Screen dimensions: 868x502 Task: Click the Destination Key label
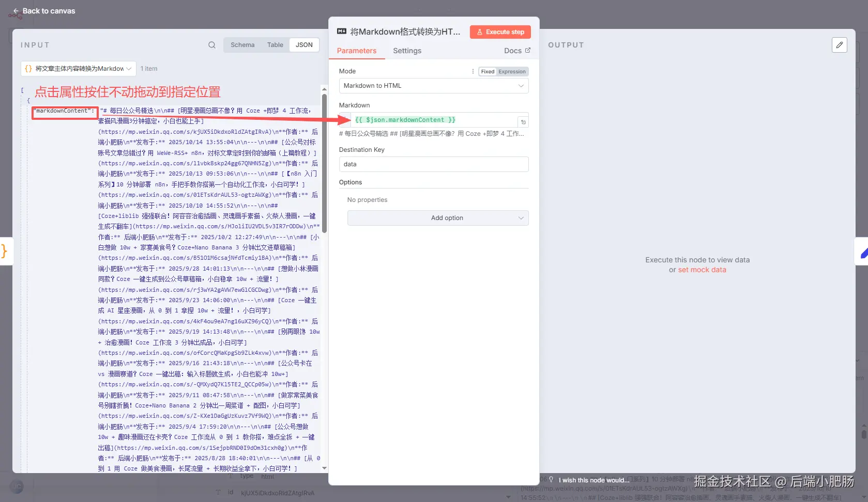pos(362,150)
